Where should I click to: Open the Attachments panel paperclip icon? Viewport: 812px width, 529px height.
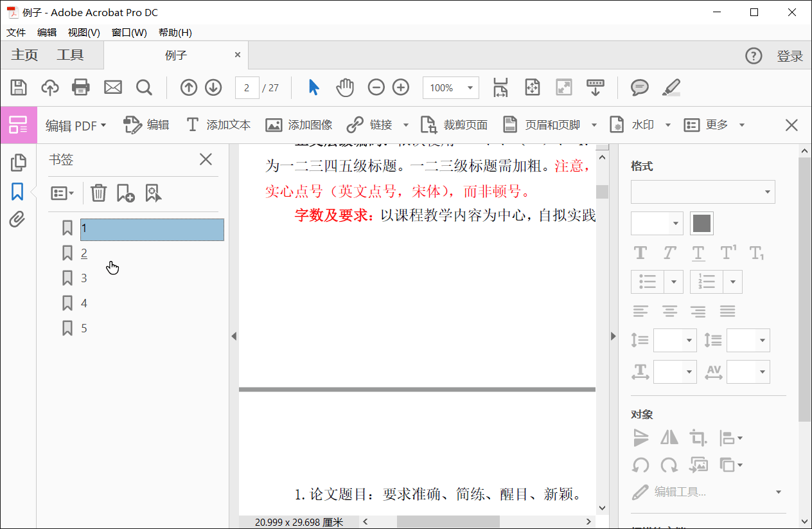pos(17,220)
